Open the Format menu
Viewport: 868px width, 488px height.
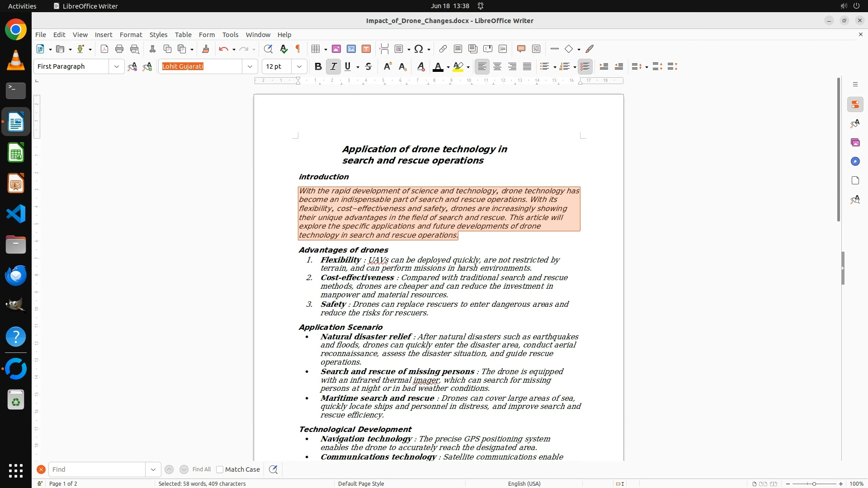coord(131,34)
